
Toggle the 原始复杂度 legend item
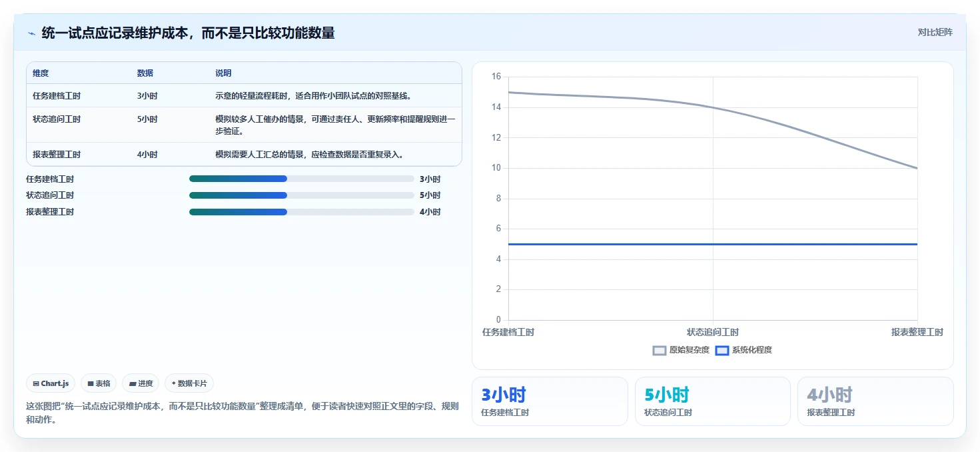point(681,350)
